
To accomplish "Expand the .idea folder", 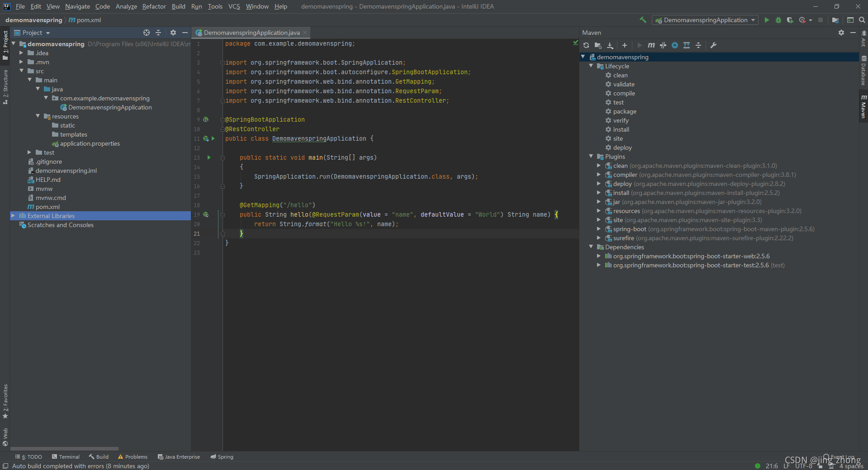I will click(x=21, y=53).
